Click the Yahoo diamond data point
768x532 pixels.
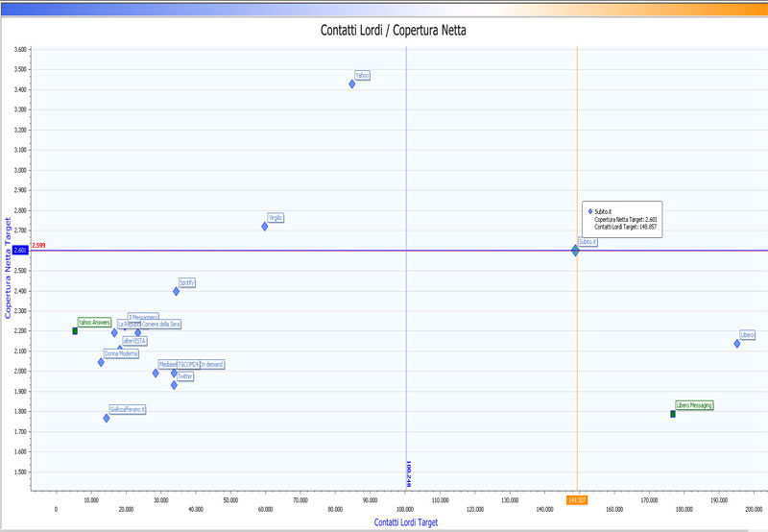(x=352, y=84)
